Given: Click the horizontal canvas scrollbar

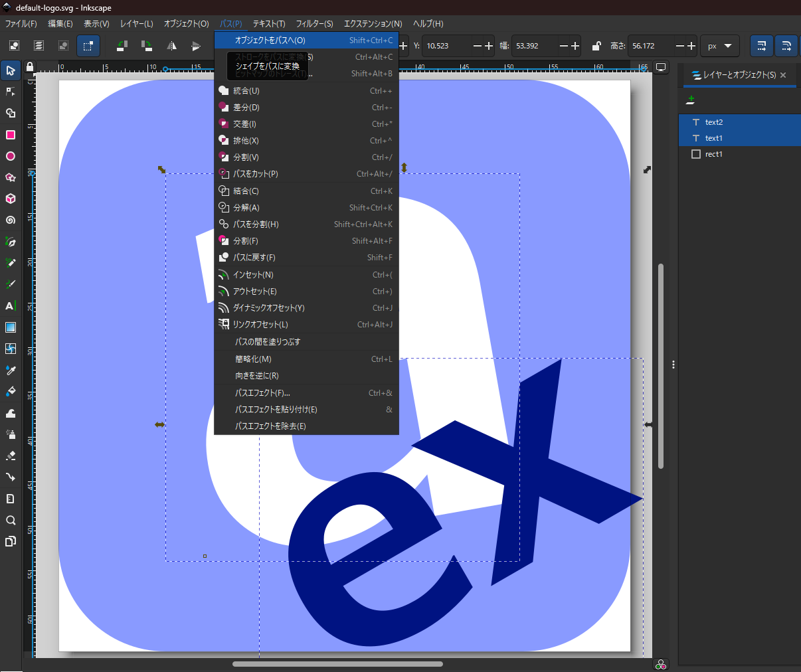Looking at the screenshot, I should [337, 663].
